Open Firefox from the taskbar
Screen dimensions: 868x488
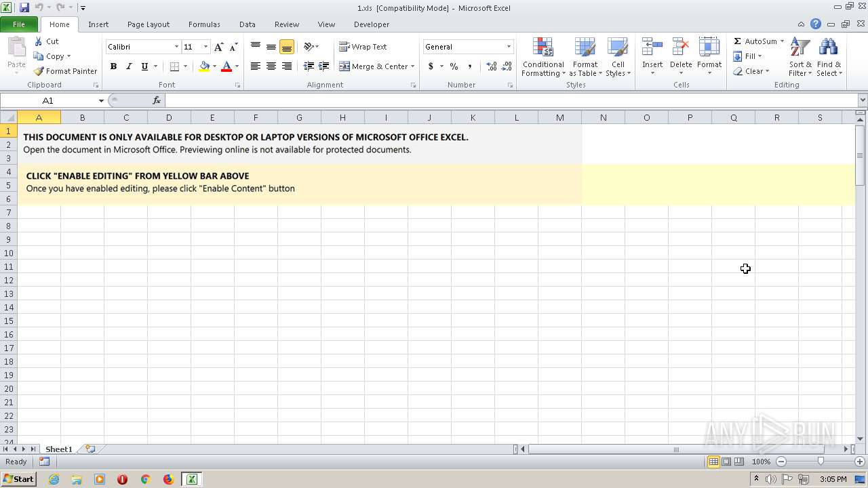pos(168,479)
